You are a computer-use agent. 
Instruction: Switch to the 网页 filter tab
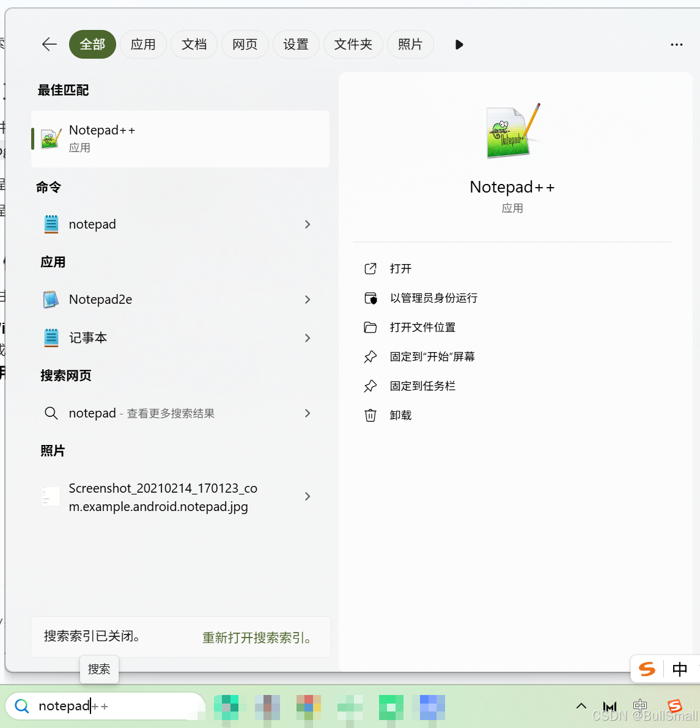[245, 45]
